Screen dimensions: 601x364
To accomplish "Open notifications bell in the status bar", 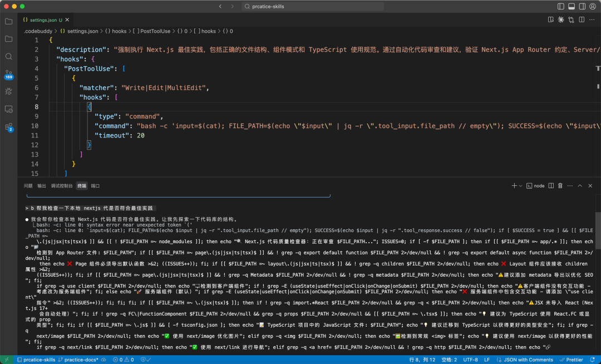I will tap(592, 360).
